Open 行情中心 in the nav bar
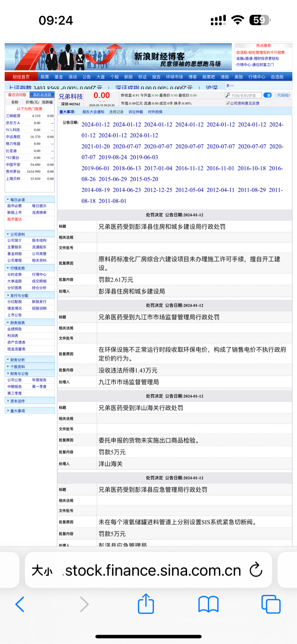 click(257, 77)
